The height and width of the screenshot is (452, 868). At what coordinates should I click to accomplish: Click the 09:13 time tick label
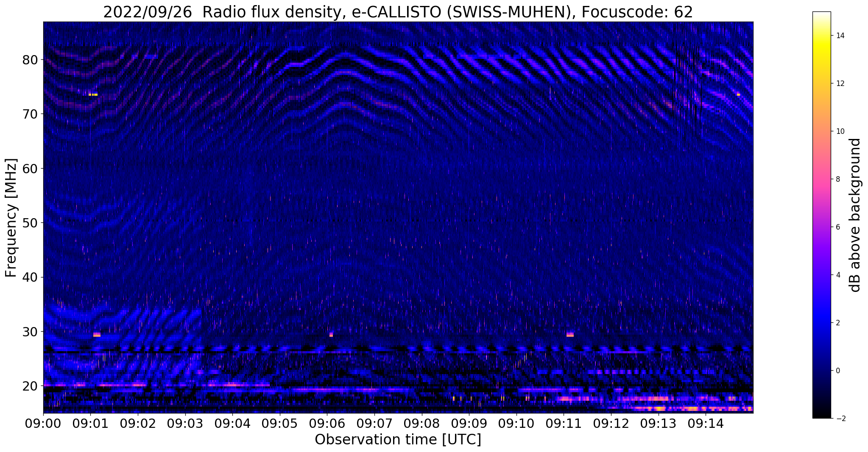[x=658, y=423]
